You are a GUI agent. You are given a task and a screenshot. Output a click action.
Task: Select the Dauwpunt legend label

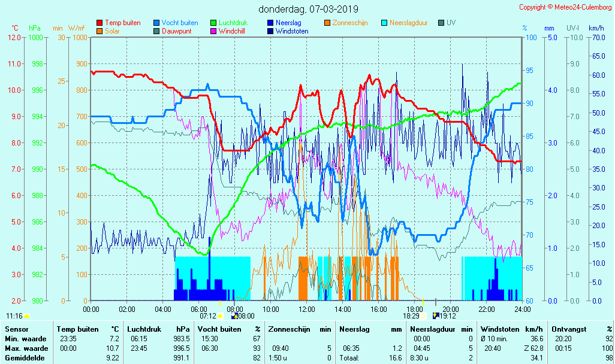(x=177, y=31)
